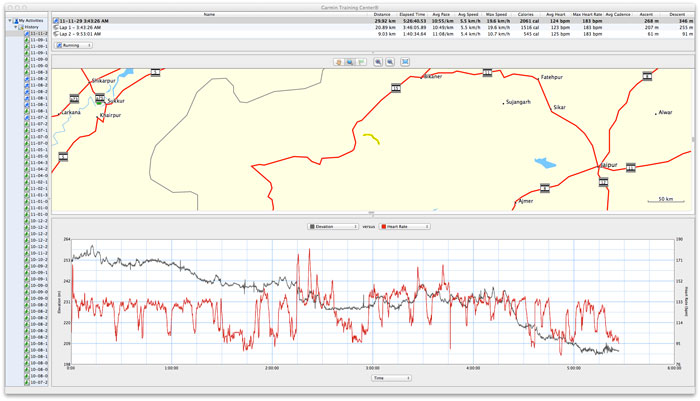Screen dimensions: 700x401
Task: Click the map zoom out magnifier
Action: [390, 62]
